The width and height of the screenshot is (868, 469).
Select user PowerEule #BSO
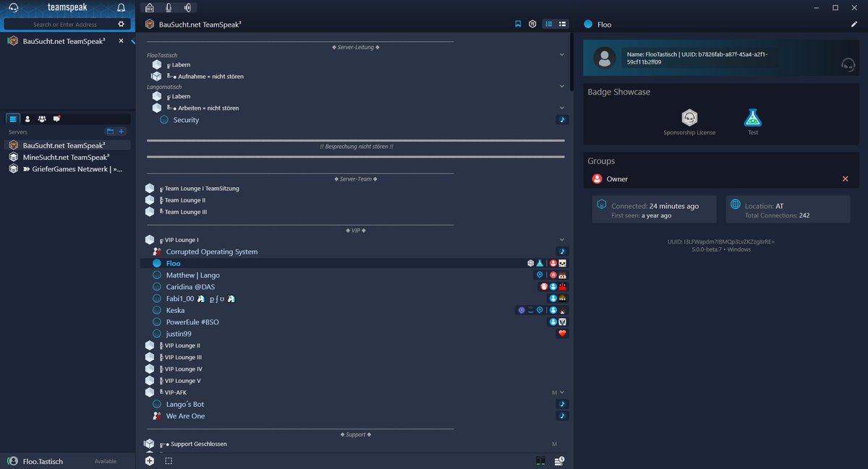click(x=192, y=322)
